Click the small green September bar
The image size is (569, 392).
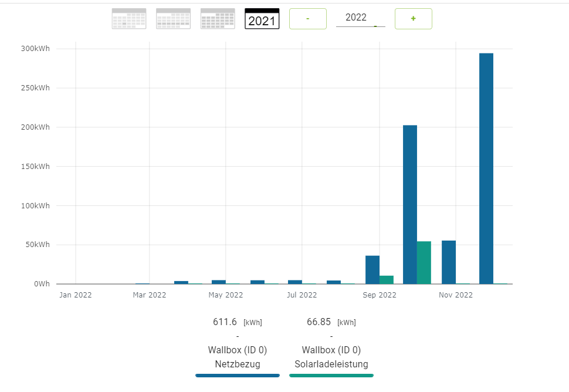click(x=387, y=279)
